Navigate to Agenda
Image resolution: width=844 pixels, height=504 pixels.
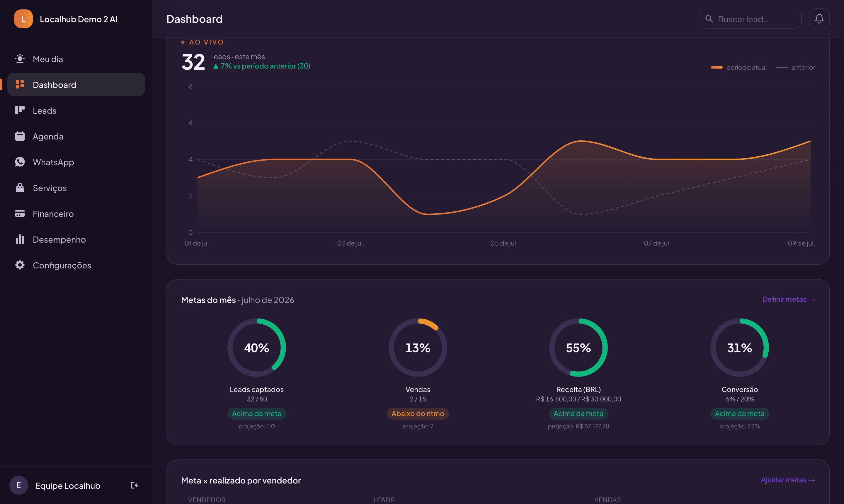76,136
